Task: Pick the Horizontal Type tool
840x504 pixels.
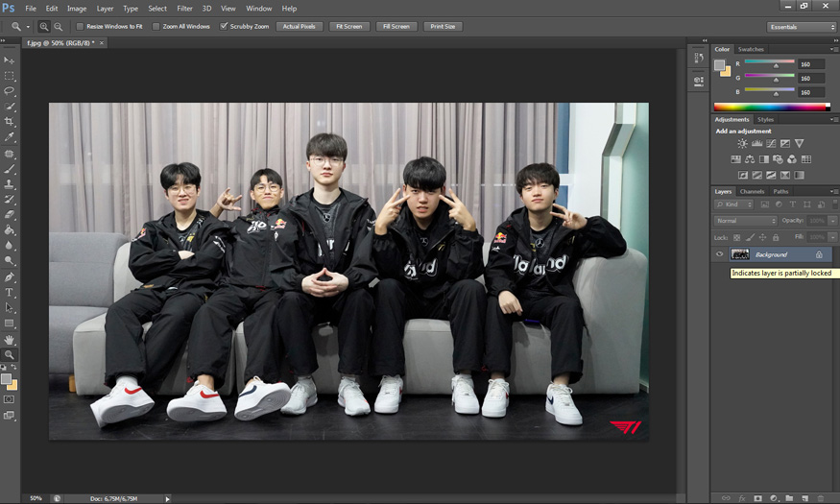Action: coord(10,292)
